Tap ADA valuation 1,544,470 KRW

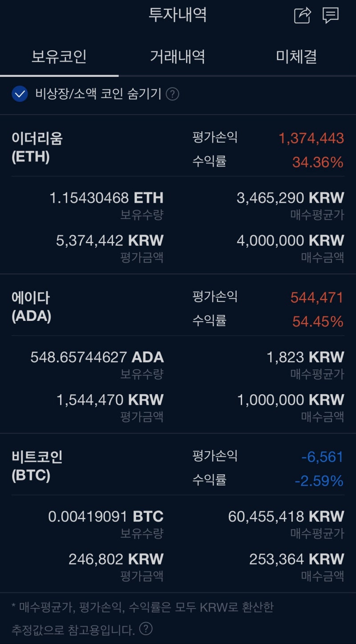click(110, 400)
